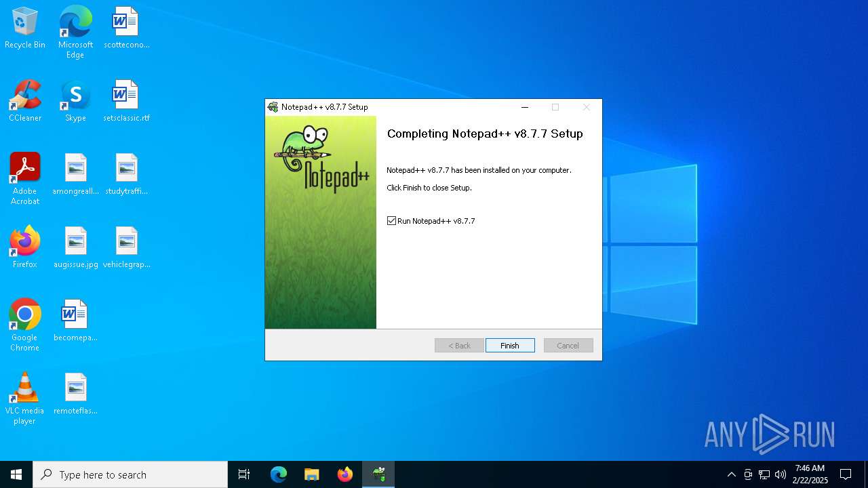Image resolution: width=868 pixels, height=488 pixels.
Task: Open the Recycle Bin desktop icon
Action: click(25, 28)
